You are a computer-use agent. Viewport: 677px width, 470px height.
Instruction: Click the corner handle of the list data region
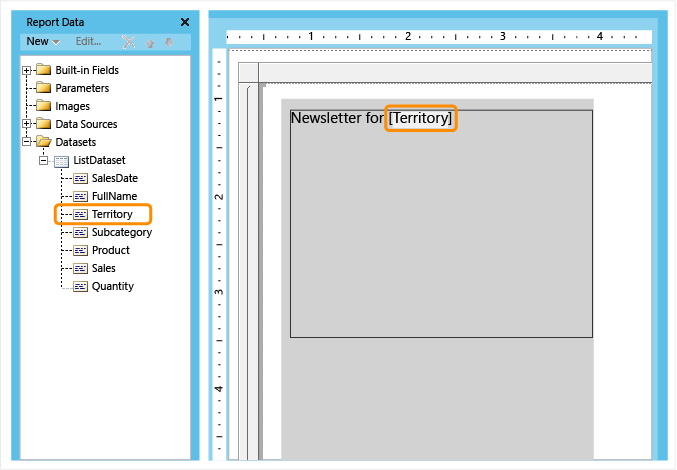pos(248,72)
